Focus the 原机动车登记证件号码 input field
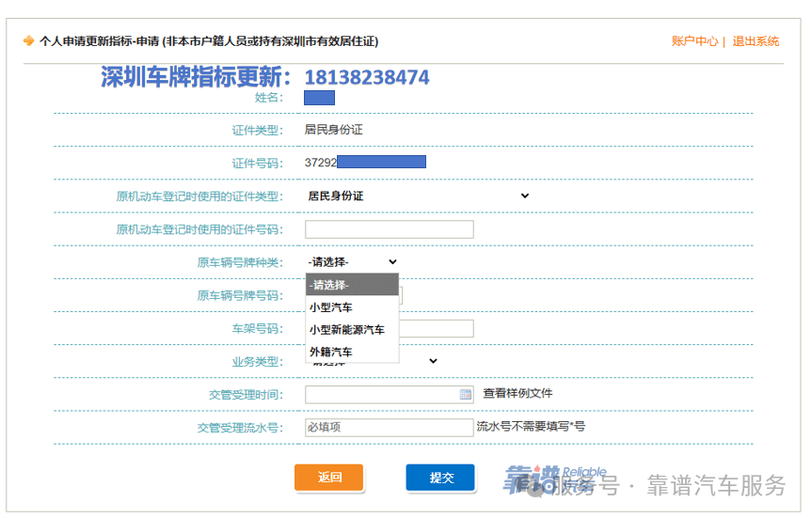812x518 pixels. click(389, 229)
